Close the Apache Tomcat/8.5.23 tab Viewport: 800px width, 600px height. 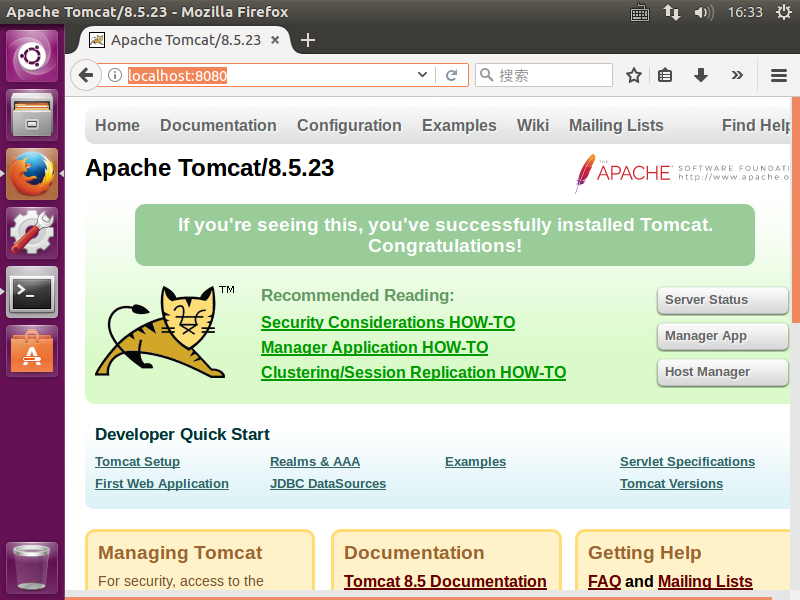pos(275,39)
